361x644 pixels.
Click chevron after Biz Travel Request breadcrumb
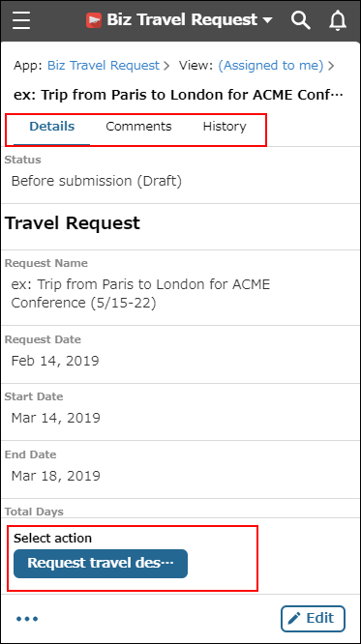[166, 66]
